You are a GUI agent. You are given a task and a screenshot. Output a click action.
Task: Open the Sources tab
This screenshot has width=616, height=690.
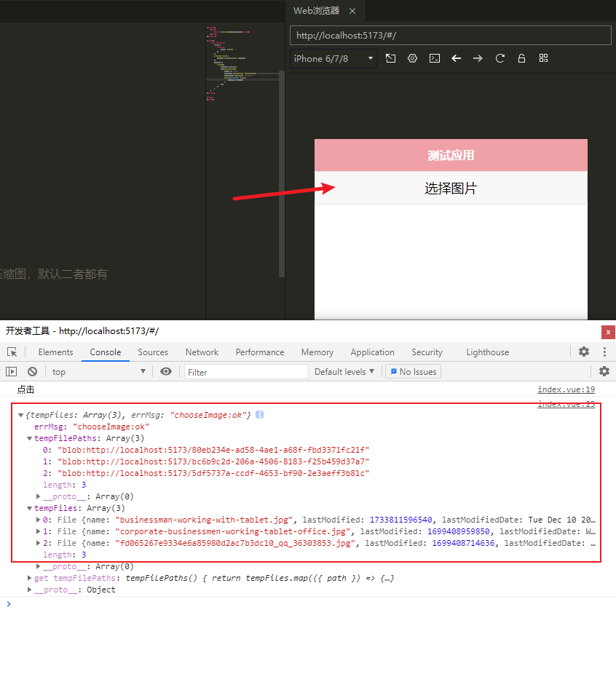tap(153, 352)
